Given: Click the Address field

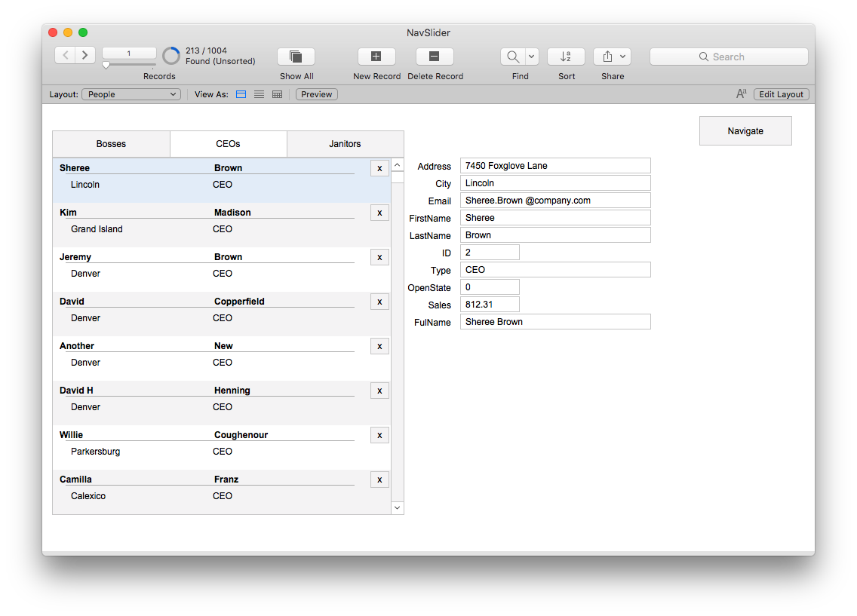Looking at the screenshot, I should pos(555,165).
